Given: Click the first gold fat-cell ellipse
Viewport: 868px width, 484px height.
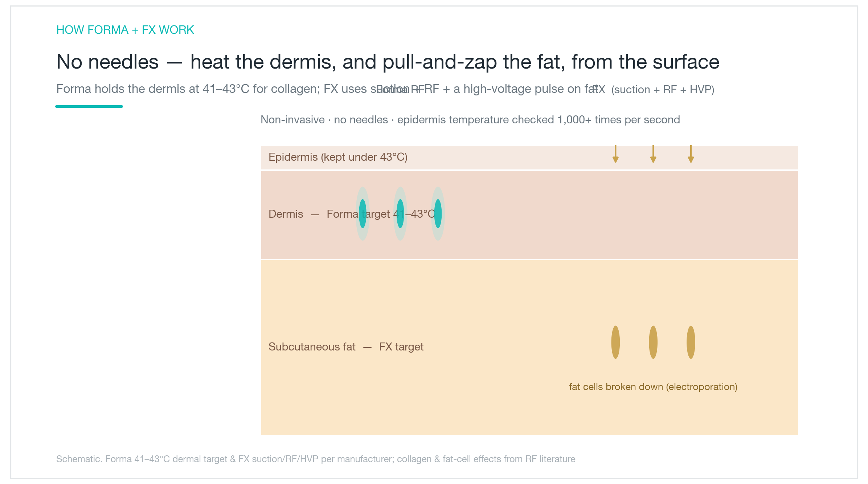Looking at the screenshot, I should (x=615, y=342).
